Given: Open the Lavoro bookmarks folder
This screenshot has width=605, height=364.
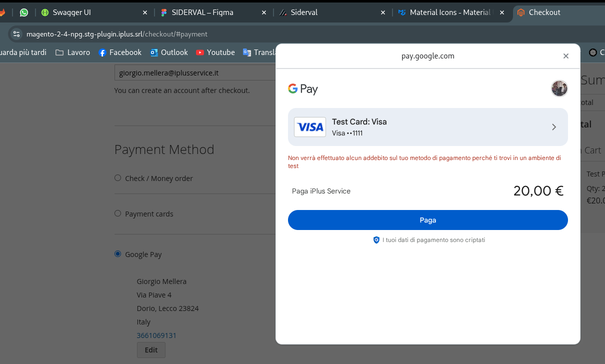Looking at the screenshot, I should click(x=73, y=52).
